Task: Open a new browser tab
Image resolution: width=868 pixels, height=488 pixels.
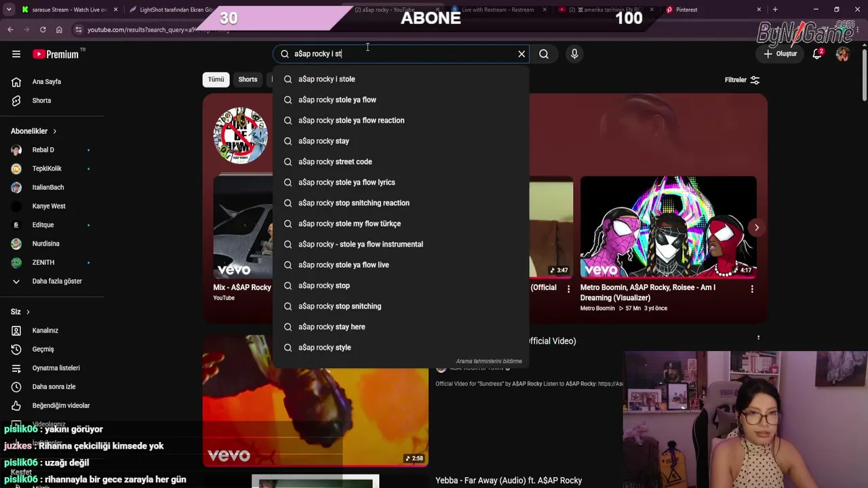Action: (x=775, y=9)
